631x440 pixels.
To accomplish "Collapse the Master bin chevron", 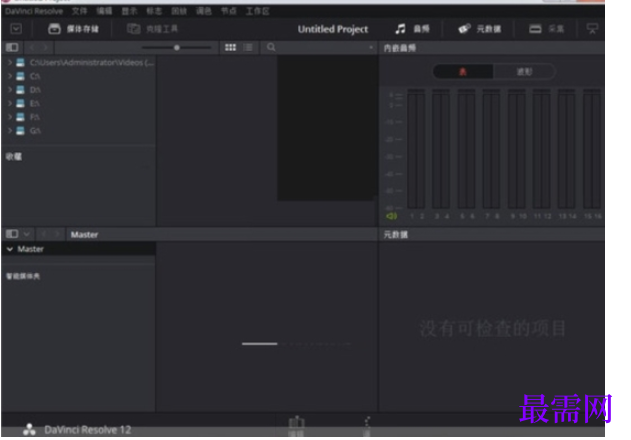I will [x=10, y=249].
